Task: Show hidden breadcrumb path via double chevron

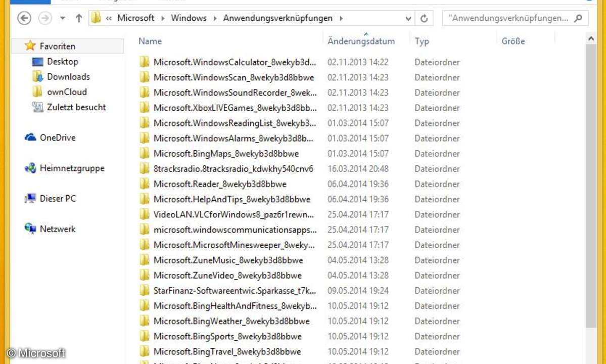Action: 109,19
